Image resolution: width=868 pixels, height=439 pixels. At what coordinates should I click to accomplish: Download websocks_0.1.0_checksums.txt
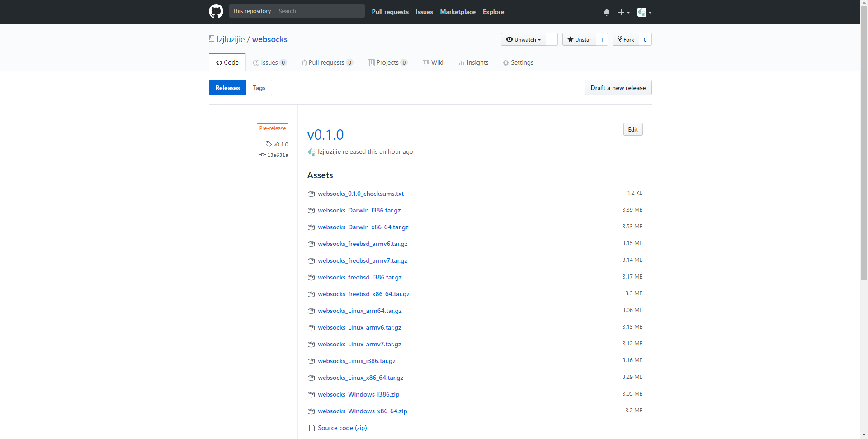click(361, 194)
